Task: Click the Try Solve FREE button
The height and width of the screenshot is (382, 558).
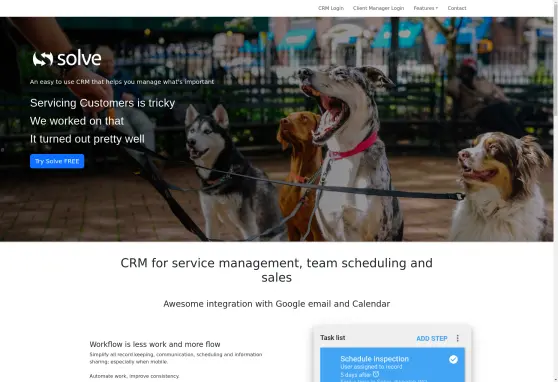Action: click(x=57, y=161)
